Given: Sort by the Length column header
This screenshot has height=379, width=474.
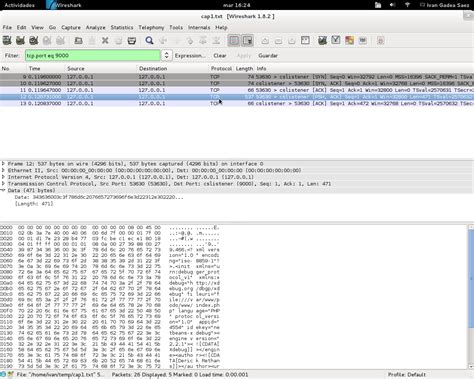Looking at the screenshot, I should coord(244,68).
